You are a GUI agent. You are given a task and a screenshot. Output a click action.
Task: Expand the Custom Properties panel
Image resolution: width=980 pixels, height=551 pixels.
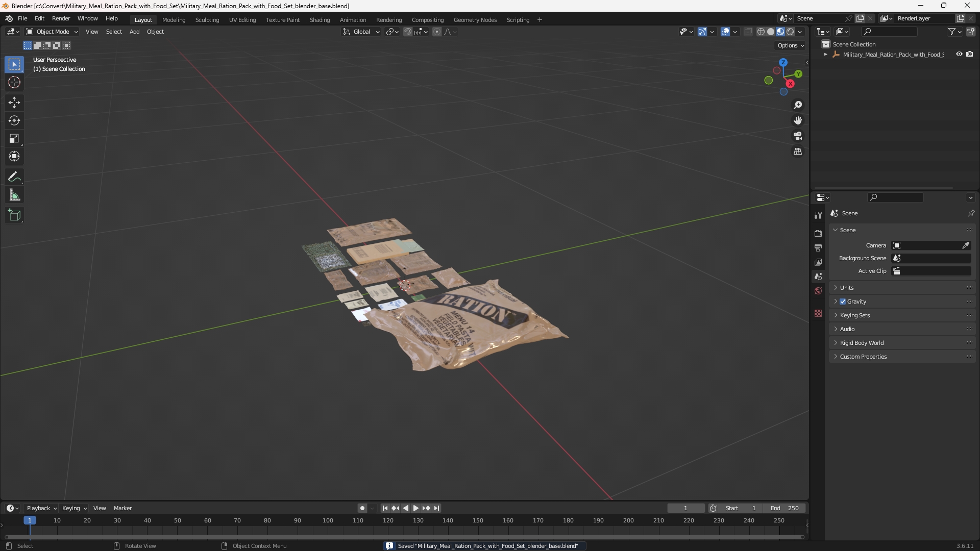click(902, 357)
